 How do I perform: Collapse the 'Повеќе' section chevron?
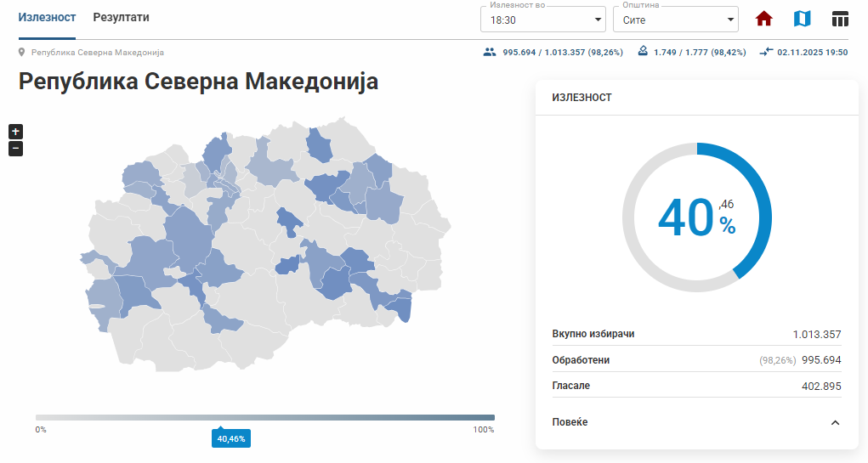[835, 423]
